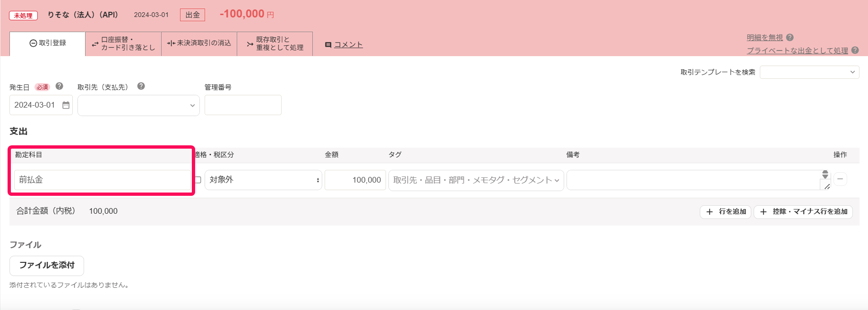Click the 行を追加 button
Screen dimensions: 868x310
tap(725, 212)
